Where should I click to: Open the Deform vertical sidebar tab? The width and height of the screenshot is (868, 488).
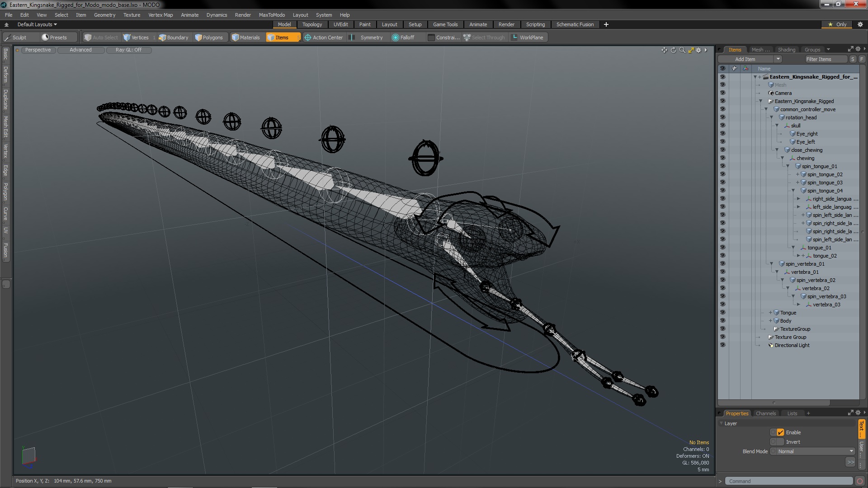pos(5,74)
